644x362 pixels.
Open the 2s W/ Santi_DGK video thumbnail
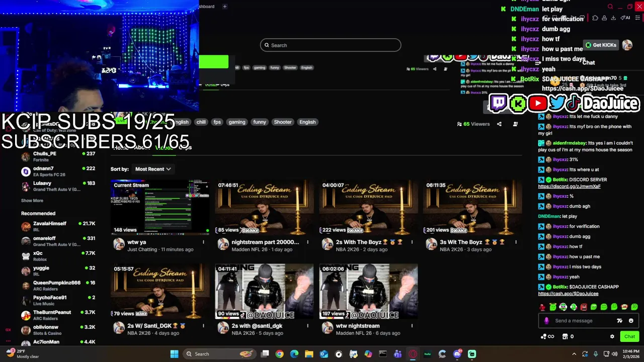[x=160, y=291]
